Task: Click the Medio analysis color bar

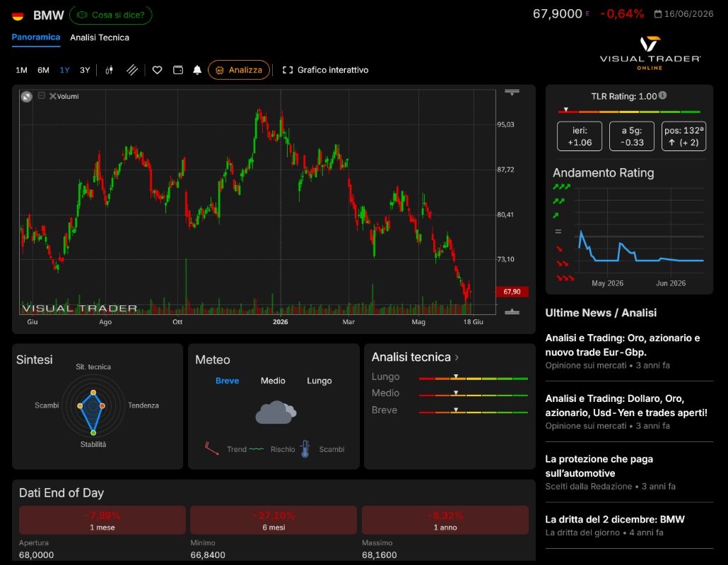Action: coord(473,395)
